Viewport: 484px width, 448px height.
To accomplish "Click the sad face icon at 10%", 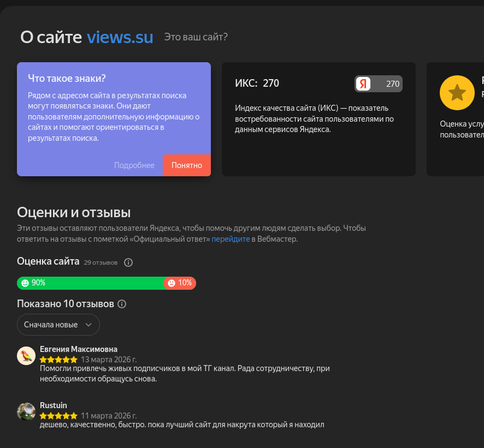I will pos(172,283).
